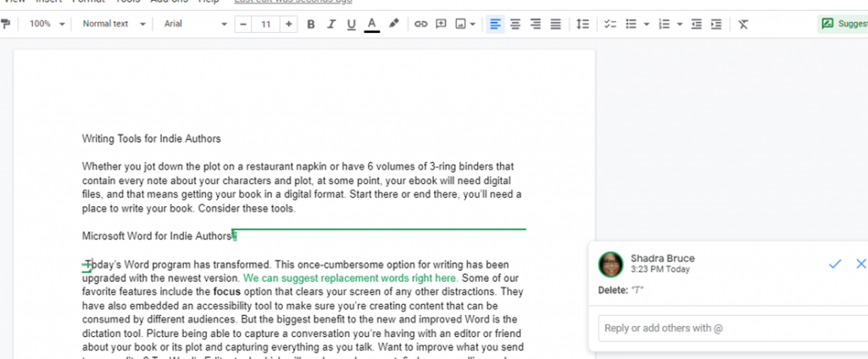Select justify alignment
The width and height of the screenshot is (868, 359).
click(x=556, y=24)
